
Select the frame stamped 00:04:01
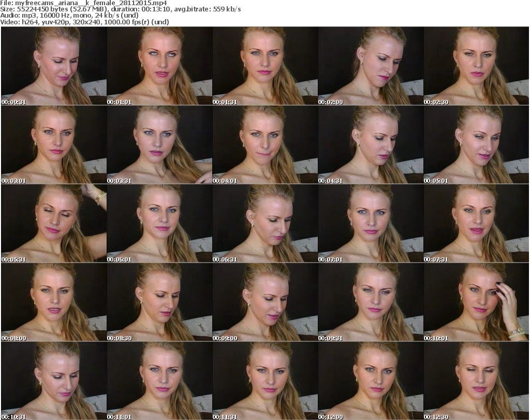[x=265, y=144]
